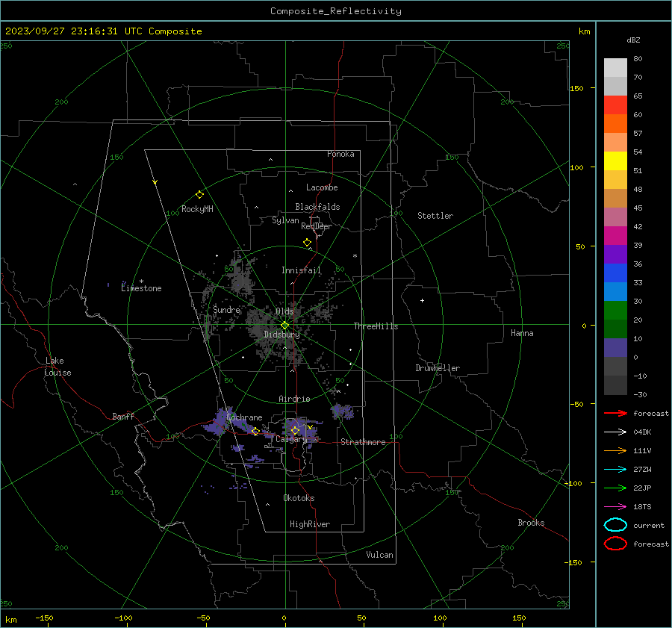This screenshot has width=672, height=628.
Task: Click the Calgary city label
Action: 291,439
